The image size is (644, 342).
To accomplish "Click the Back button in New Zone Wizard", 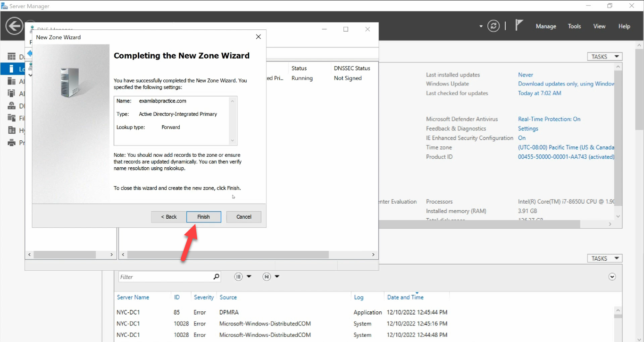I will tap(168, 217).
